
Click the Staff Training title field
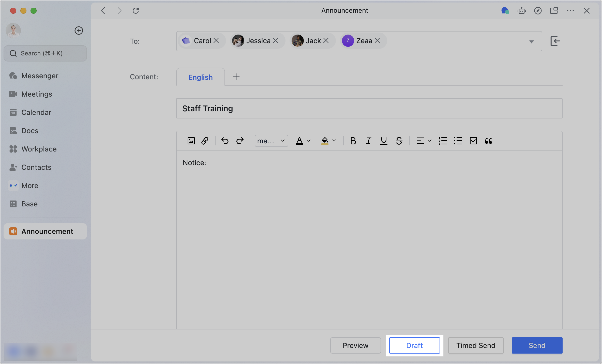(369, 108)
